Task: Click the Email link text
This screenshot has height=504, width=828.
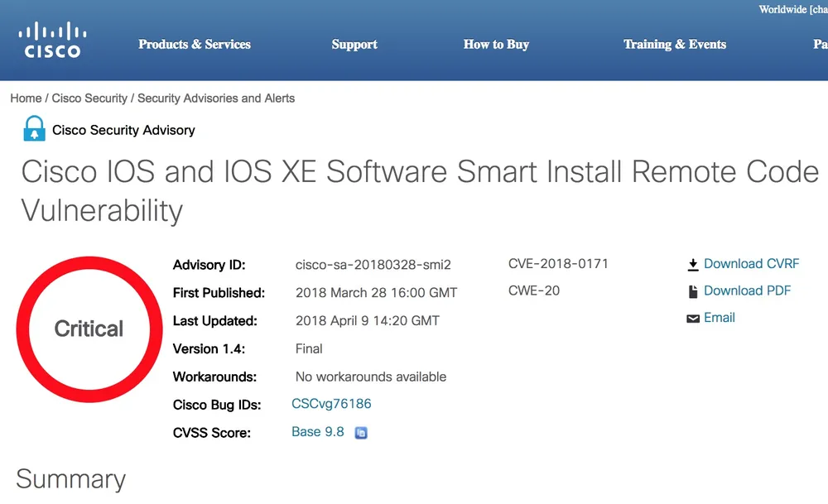Action: pos(719,317)
